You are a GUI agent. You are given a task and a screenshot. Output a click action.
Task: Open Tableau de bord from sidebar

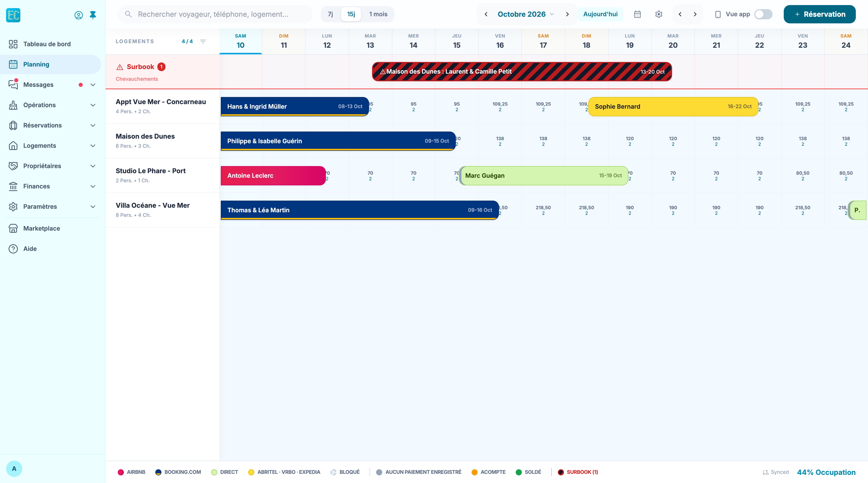coord(51,44)
